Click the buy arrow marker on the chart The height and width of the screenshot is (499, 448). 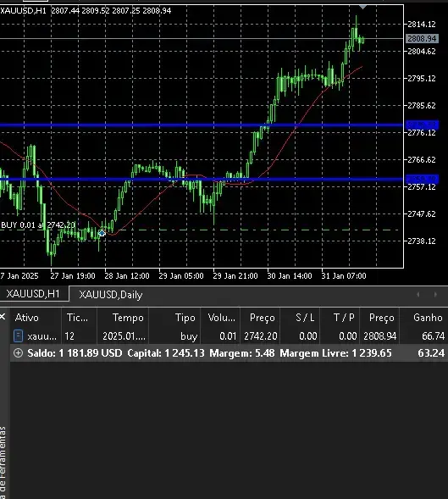(x=102, y=233)
